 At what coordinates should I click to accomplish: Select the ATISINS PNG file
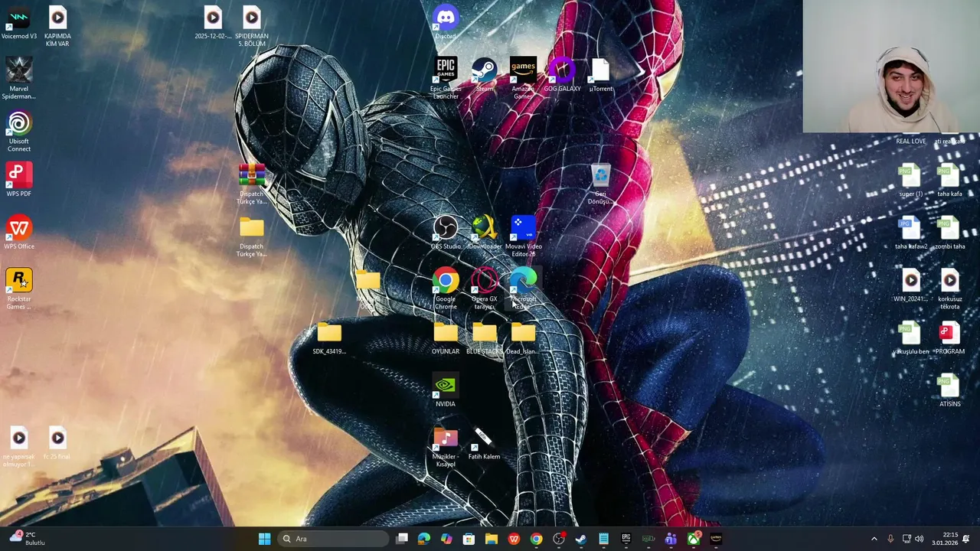click(949, 390)
